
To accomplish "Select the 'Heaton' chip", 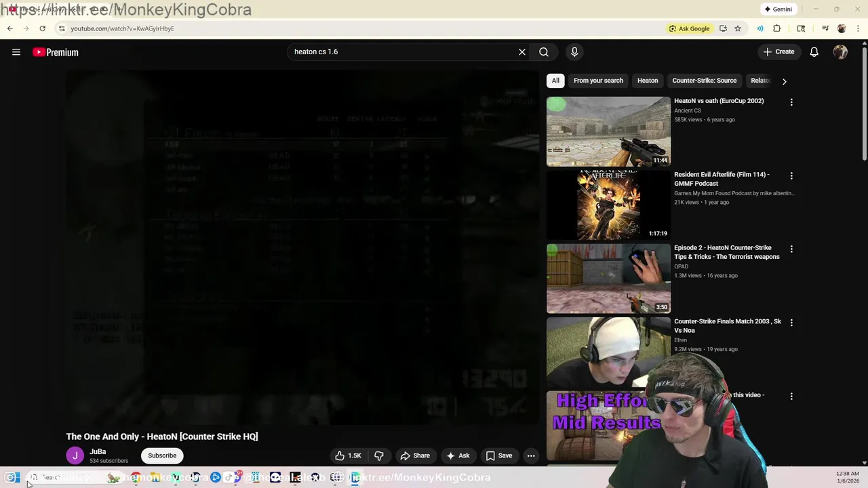I will [x=648, y=81].
